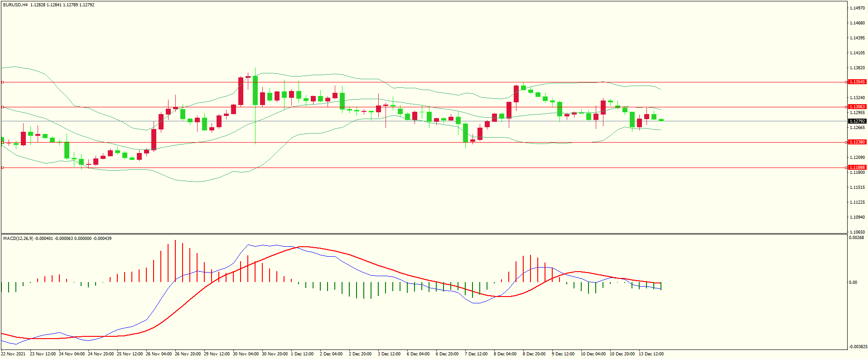Click the 0.00268 value on MACD scale
The height and width of the screenshot is (359, 868).
click(856, 238)
